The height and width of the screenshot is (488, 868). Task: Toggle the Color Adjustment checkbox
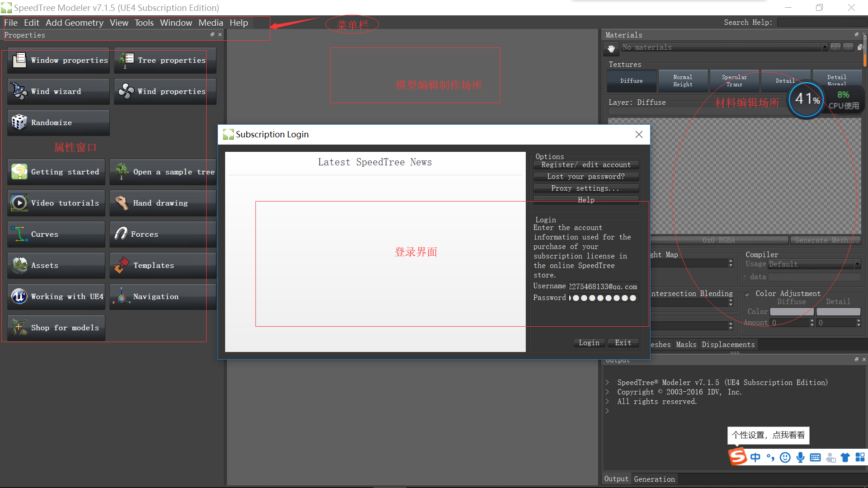[x=747, y=294]
